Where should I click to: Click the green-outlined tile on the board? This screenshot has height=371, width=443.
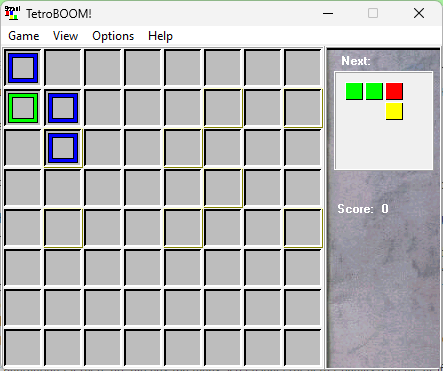click(23, 108)
